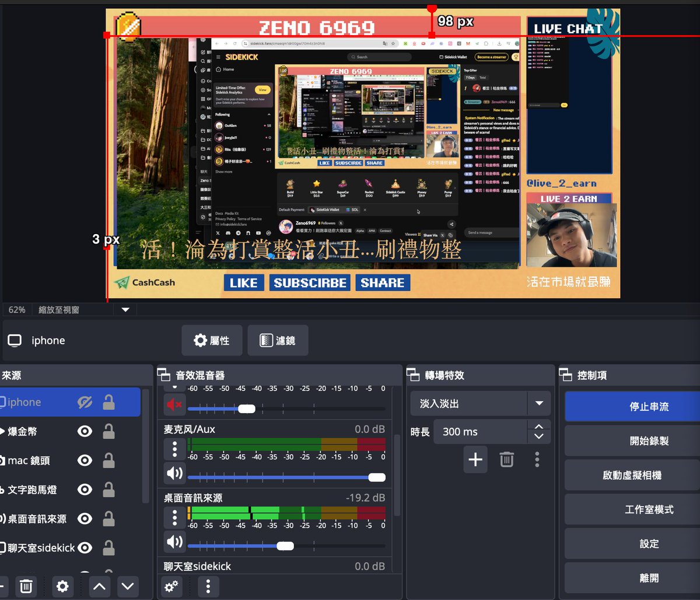Increase the transition duration with the up arrow
The width and height of the screenshot is (700, 600).
(539, 427)
